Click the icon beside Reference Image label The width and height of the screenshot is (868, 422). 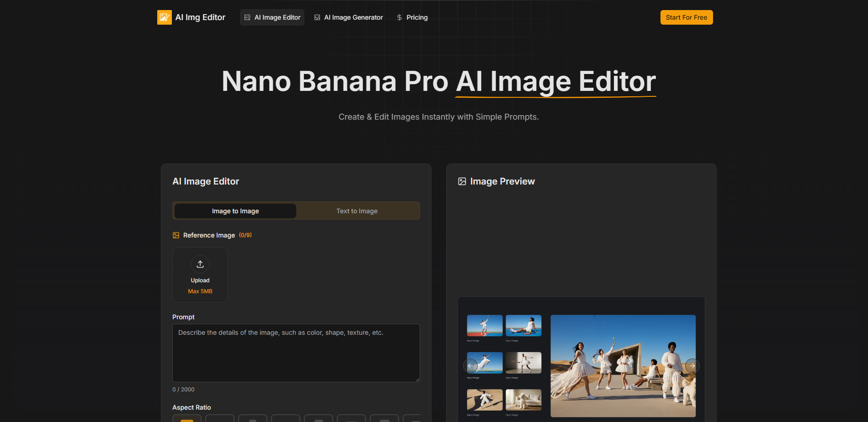coord(176,235)
